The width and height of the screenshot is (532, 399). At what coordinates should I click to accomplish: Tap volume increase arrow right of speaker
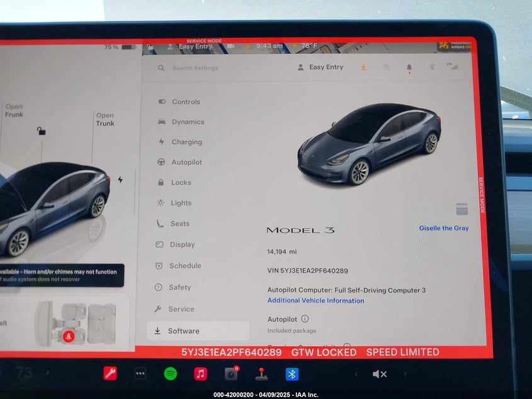tap(405, 374)
